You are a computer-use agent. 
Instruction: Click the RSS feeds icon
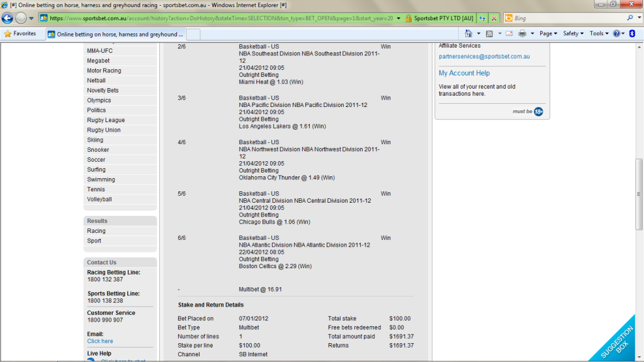[489, 34]
